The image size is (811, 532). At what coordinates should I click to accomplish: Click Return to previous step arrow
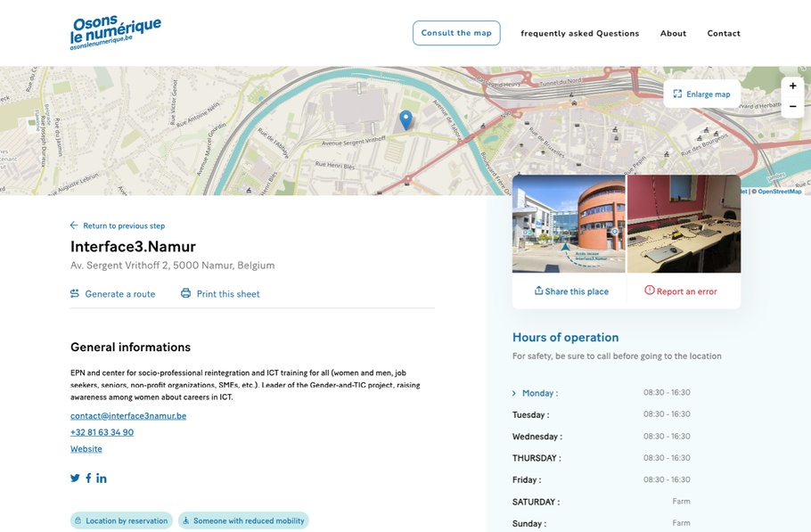coord(74,225)
